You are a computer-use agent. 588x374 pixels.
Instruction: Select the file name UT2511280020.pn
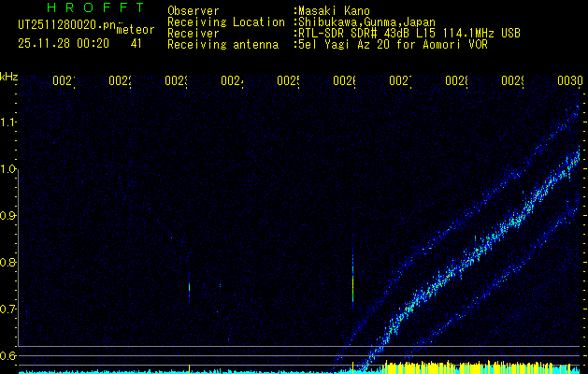(66, 25)
